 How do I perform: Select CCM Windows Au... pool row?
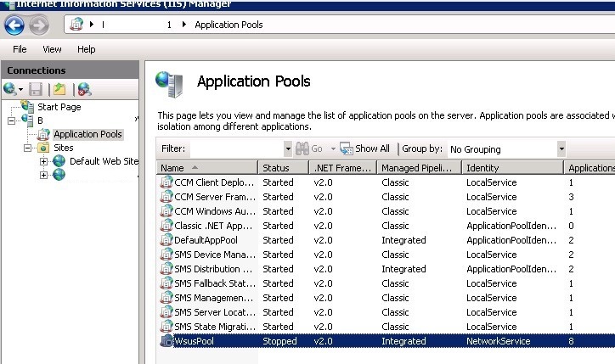[386, 211]
